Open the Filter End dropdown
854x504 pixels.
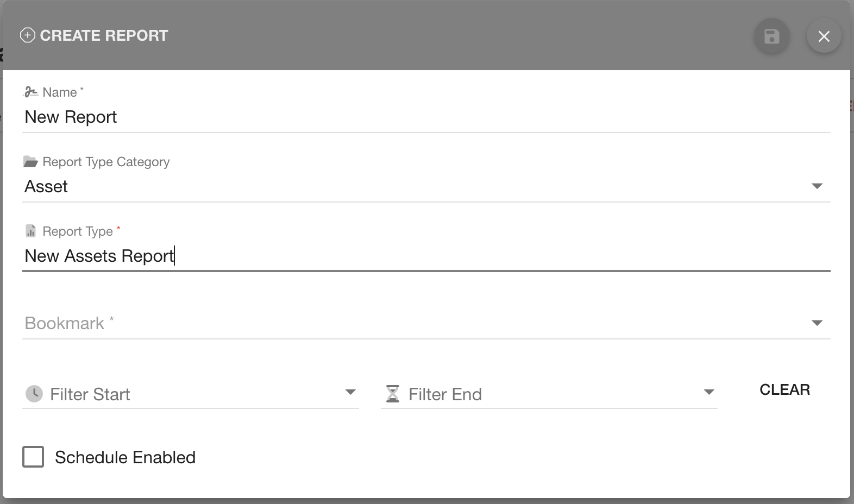tap(709, 392)
